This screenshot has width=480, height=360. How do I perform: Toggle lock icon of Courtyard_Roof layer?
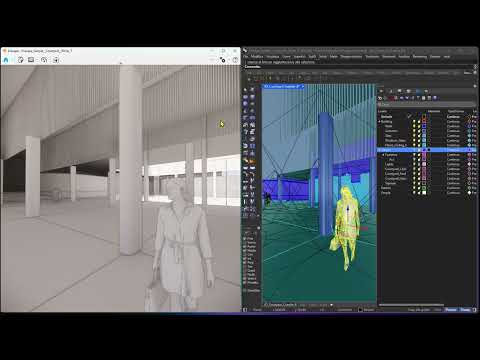click(419, 174)
